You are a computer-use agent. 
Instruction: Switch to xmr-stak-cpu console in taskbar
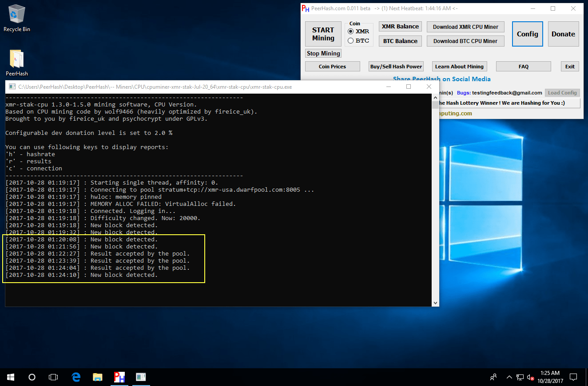pos(141,377)
